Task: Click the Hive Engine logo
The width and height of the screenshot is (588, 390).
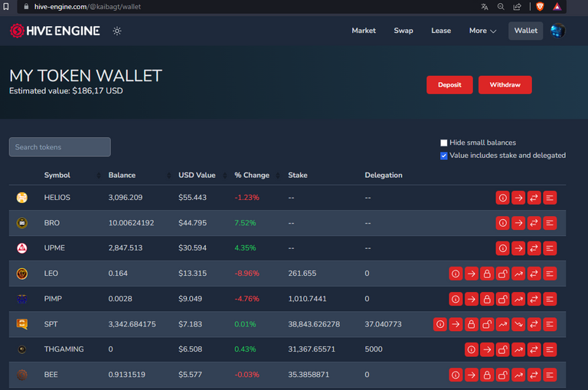Action: coord(55,31)
